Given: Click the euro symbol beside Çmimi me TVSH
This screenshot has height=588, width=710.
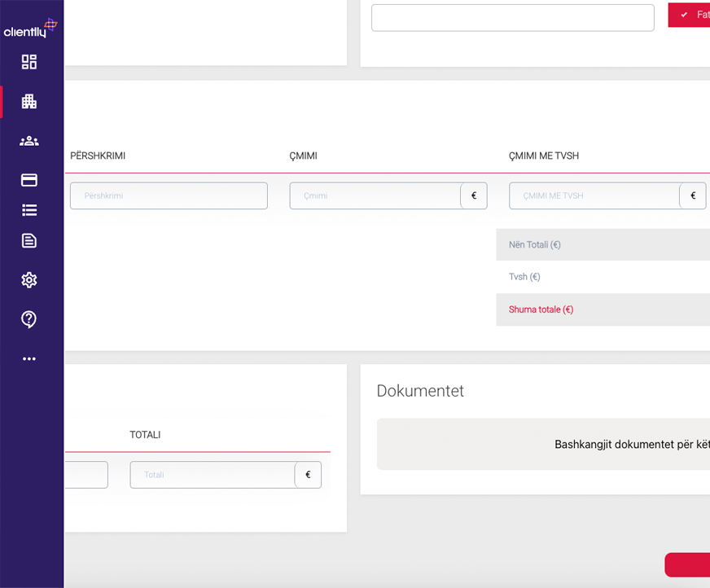Looking at the screenshot, I should (x=693, y=195).
